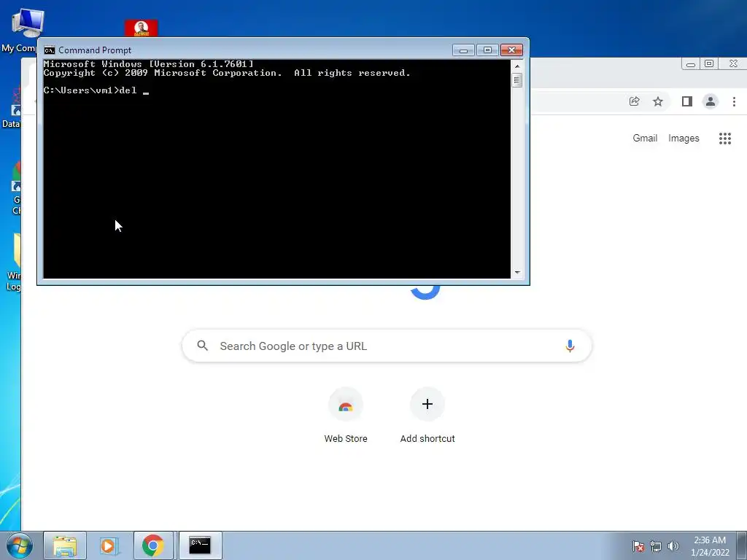
Task: Open the volume speaker icon
Action: pos(673,546)
